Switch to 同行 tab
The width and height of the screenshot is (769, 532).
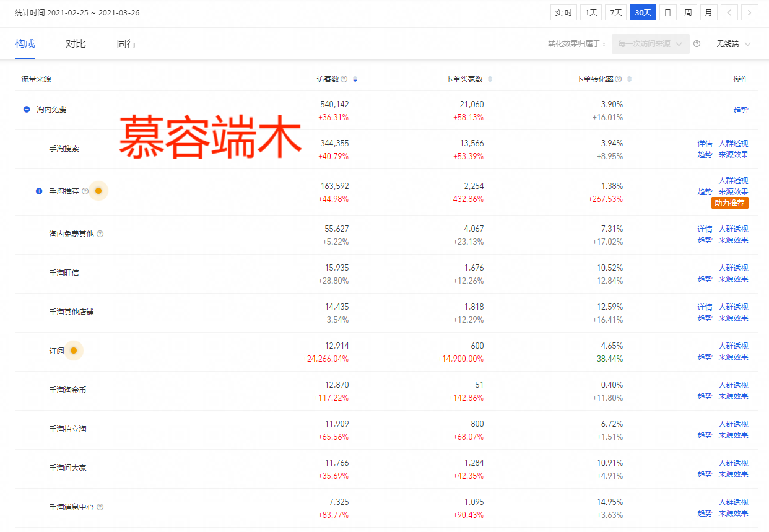pyautogui.click(x=126, y=44)
